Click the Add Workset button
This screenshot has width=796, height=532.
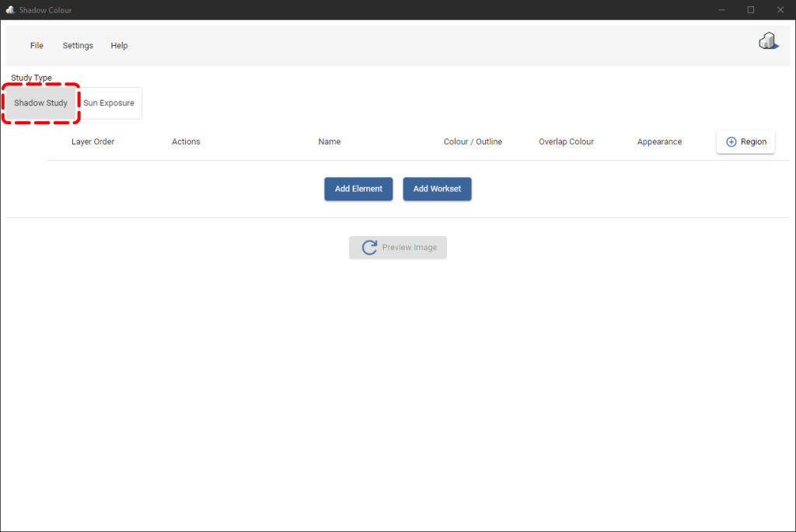(x=437, y=189)
